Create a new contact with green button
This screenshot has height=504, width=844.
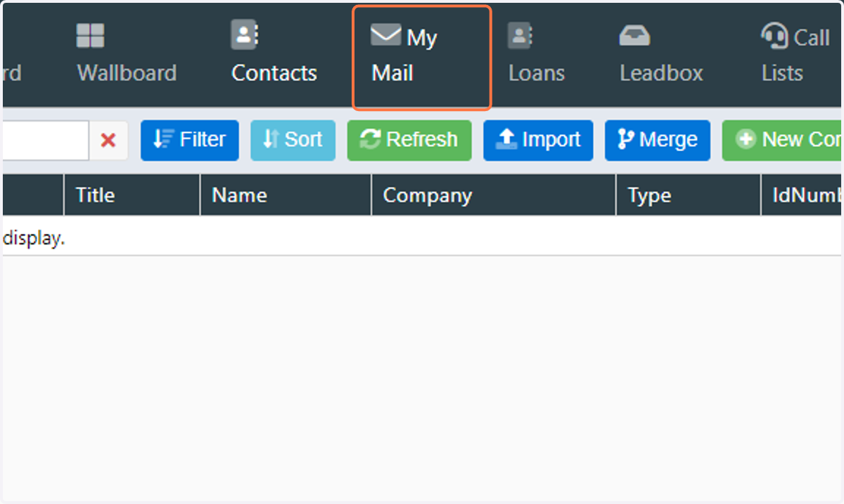pos(782,140)
